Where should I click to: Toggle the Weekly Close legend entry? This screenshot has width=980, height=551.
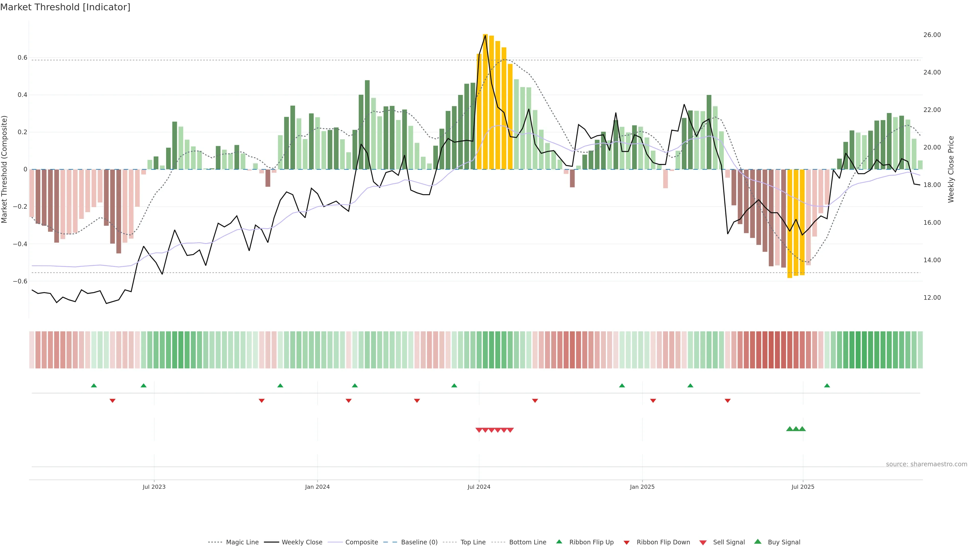tap(302, 542)
